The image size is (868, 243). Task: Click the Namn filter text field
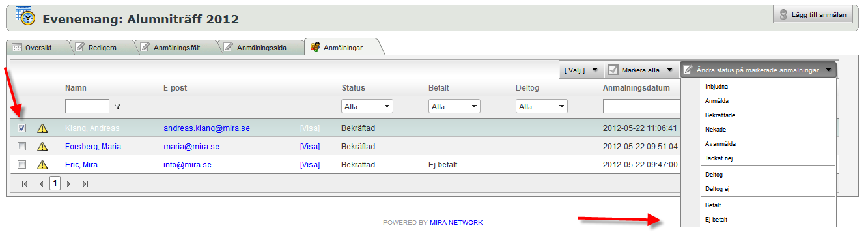coord(87,106)
